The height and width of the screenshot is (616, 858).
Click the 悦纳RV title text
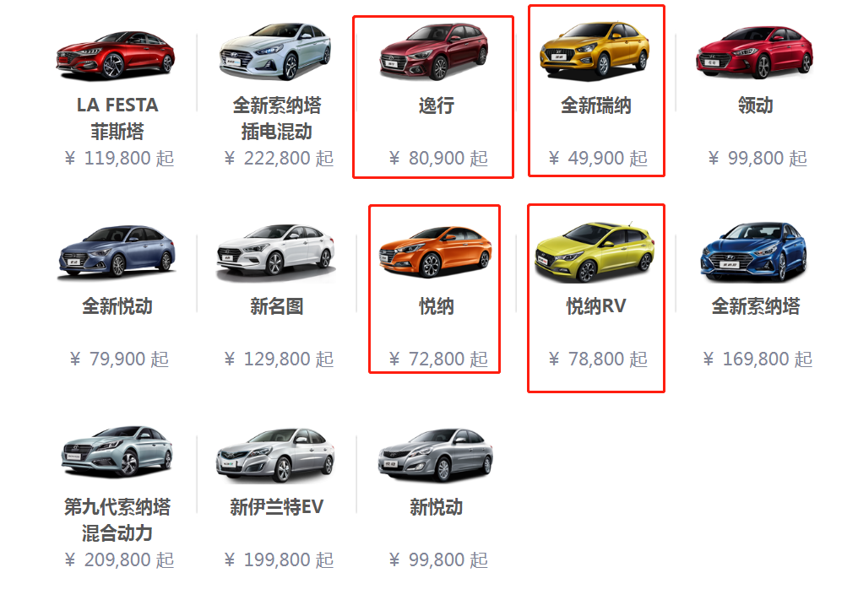pos(596,306)
